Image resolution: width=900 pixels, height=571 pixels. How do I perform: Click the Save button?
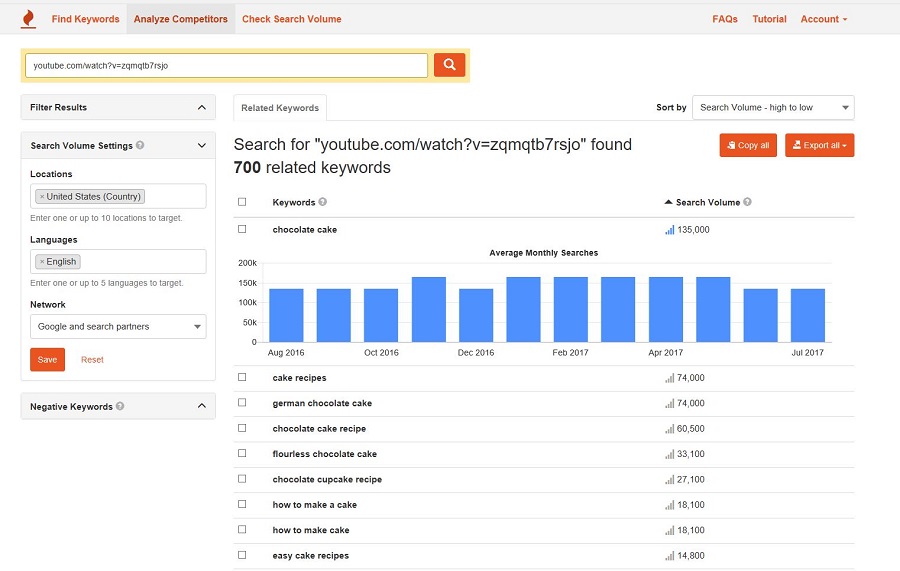pyautogui.click(x=48, y=359)
